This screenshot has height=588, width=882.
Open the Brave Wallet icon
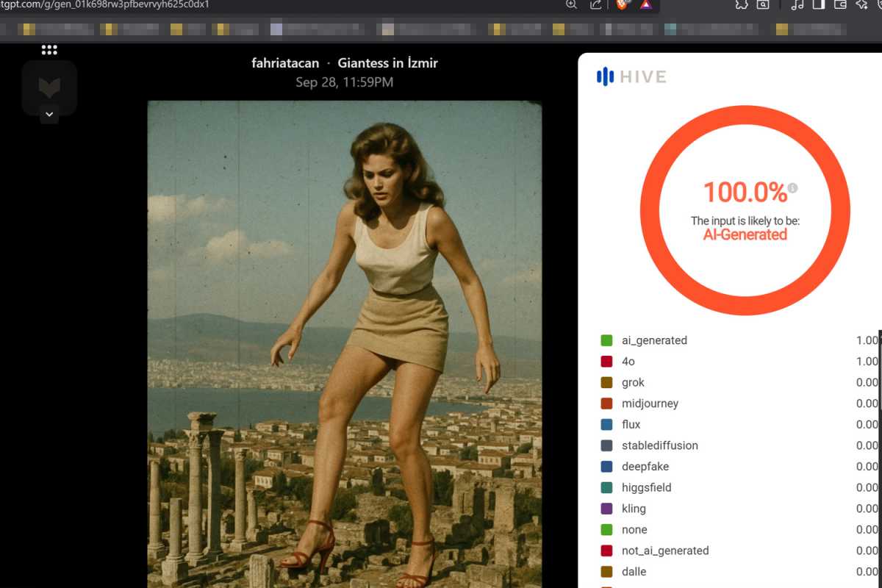point(840,4)
